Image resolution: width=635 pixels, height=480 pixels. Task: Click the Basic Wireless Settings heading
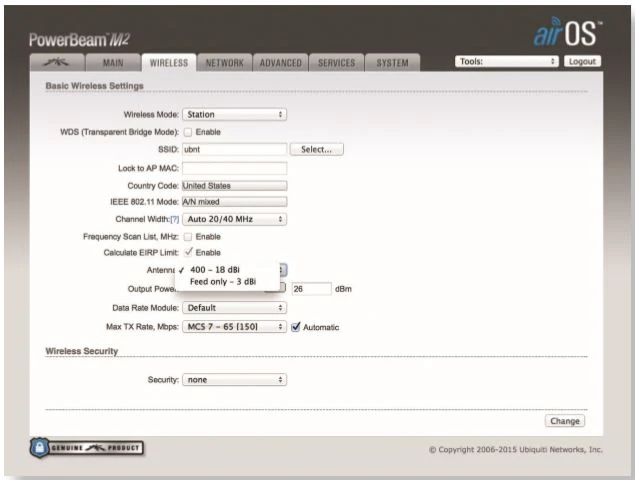pyautogui.click(x=94, y=86)
